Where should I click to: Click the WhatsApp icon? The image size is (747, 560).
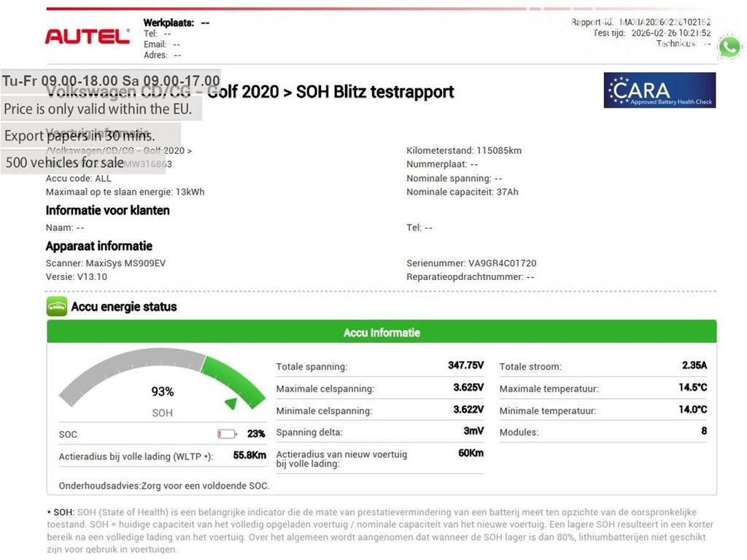(x=729, y=47)
